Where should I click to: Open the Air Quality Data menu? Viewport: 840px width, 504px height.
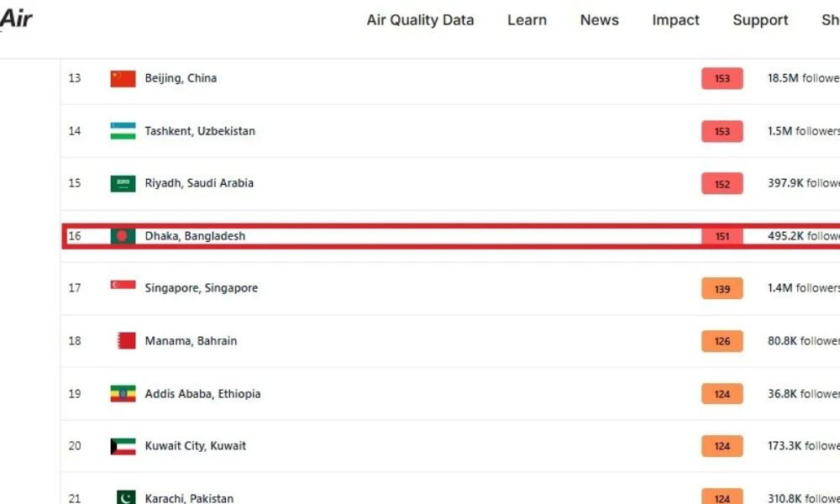click(420, 20)
